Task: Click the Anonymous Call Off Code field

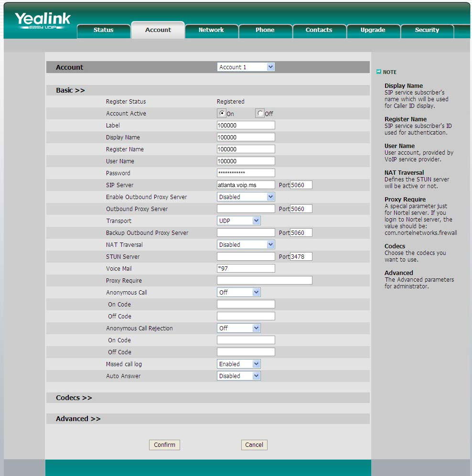Action: tap(246, 316)
